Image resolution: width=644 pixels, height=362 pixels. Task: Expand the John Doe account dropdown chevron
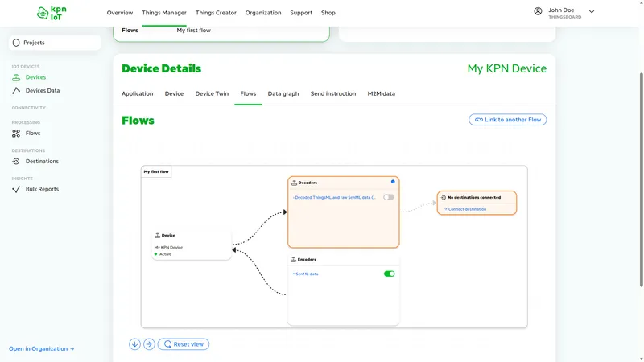592,12
